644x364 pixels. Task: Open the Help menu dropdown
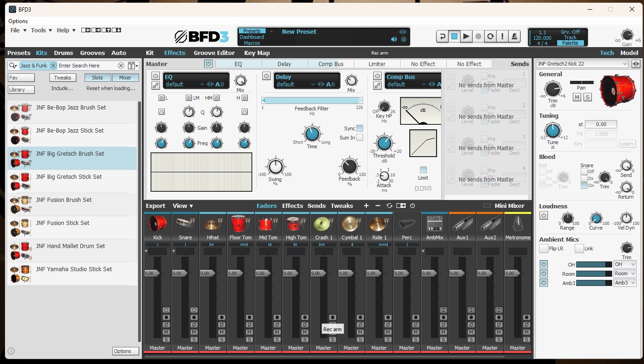66,30
